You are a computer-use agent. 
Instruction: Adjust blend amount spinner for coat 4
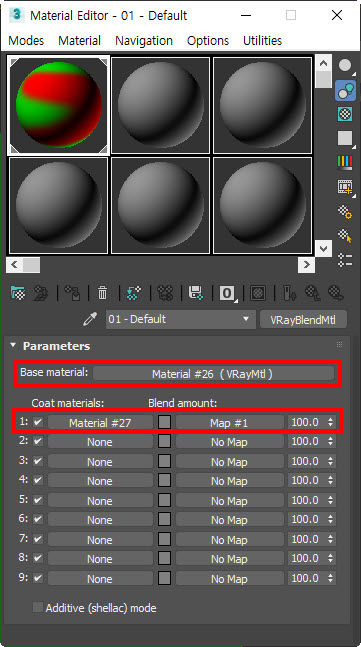(330, 481)
